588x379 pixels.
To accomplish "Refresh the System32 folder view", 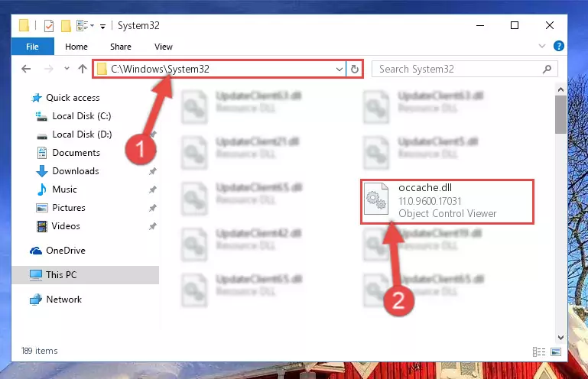I will [x=354, y=69].
